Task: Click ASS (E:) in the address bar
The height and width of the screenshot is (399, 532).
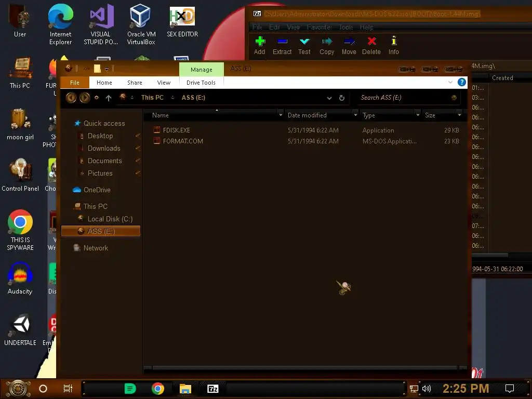Action: click(x=193, y=97)
